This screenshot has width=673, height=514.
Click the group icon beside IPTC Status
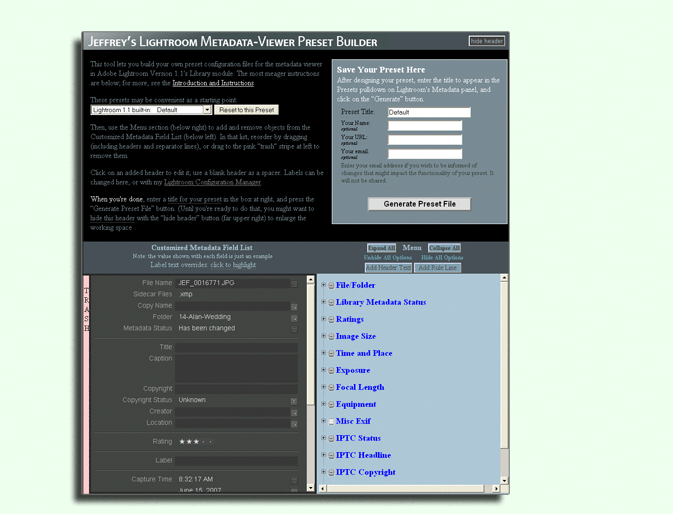click(331, 438)
